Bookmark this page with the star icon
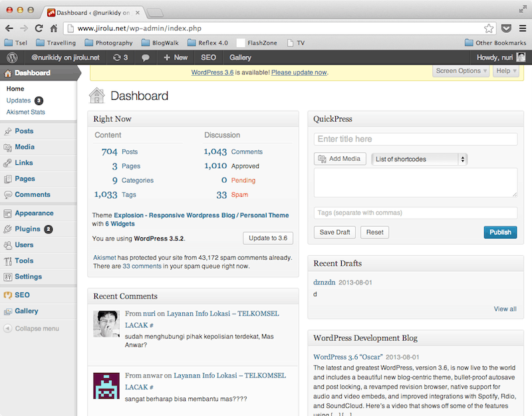Image resolution: width=532 pixels, height=416 pixels. coord(489,29)
